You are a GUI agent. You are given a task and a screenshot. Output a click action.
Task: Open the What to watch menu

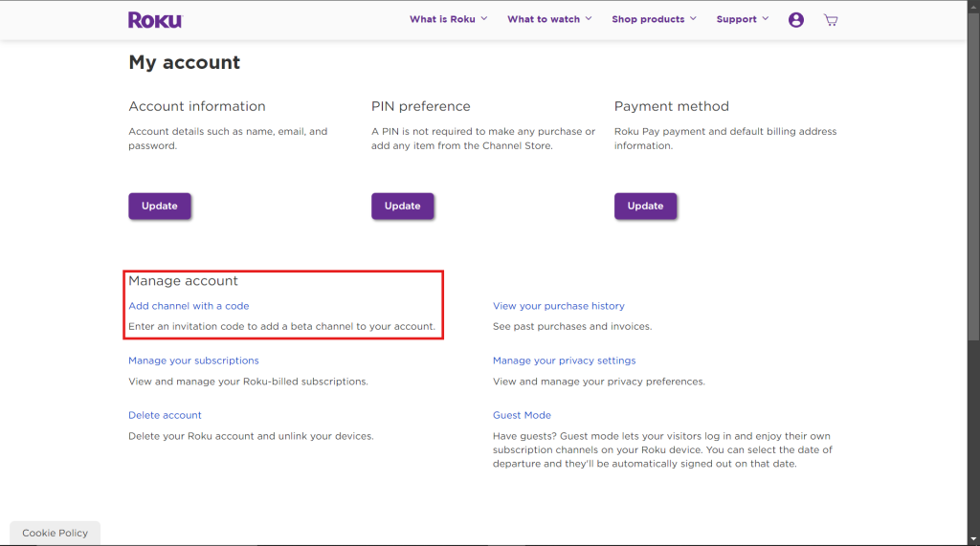tap(549, 19)
